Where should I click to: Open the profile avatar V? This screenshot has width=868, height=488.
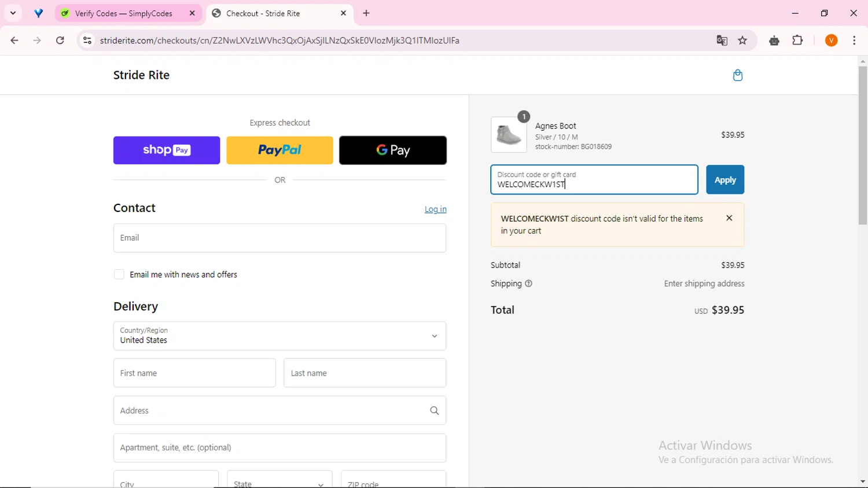[x=832, y=41]
